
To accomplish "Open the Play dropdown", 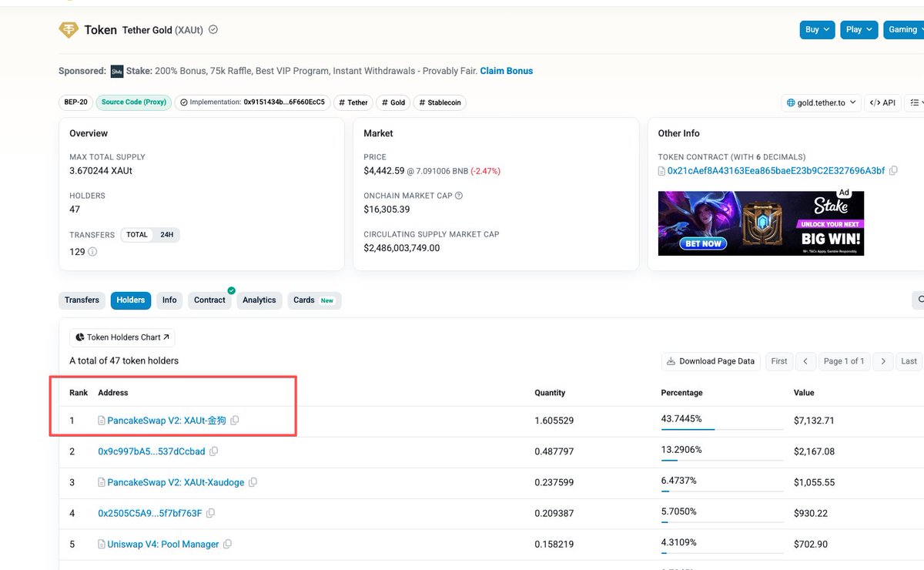I will pos(859,30).
